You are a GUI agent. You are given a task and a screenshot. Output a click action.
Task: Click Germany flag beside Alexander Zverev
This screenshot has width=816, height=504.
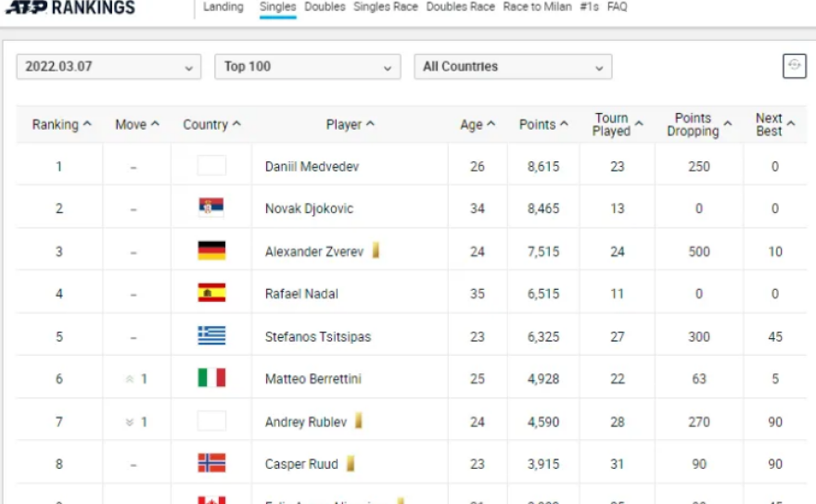(211, 250)
